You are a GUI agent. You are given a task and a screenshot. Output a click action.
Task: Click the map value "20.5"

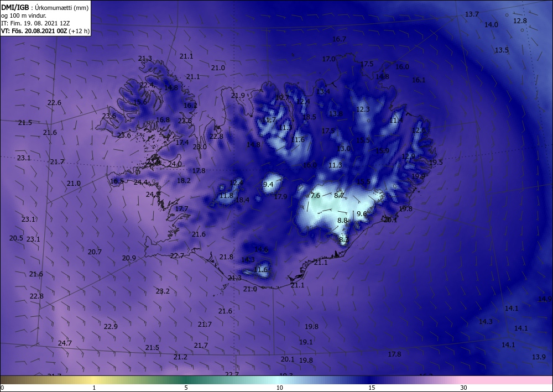16,238
